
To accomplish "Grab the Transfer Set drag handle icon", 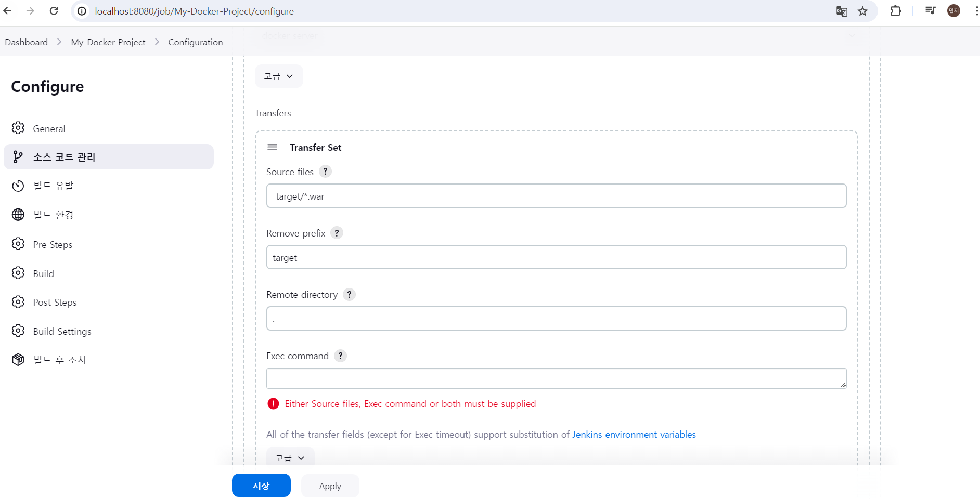I will pyautogui.click(x=272, y=147).
